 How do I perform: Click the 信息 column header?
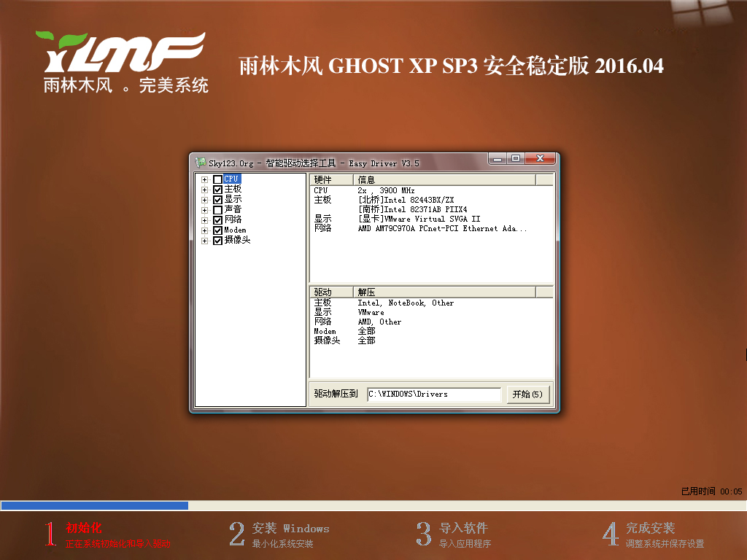tap(444, 179)
